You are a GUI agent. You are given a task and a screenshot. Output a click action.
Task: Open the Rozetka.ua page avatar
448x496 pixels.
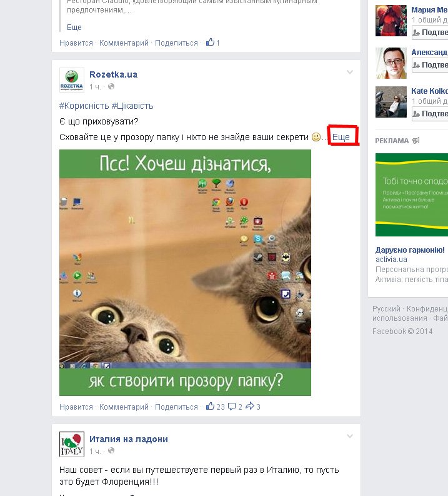(72, 80)
